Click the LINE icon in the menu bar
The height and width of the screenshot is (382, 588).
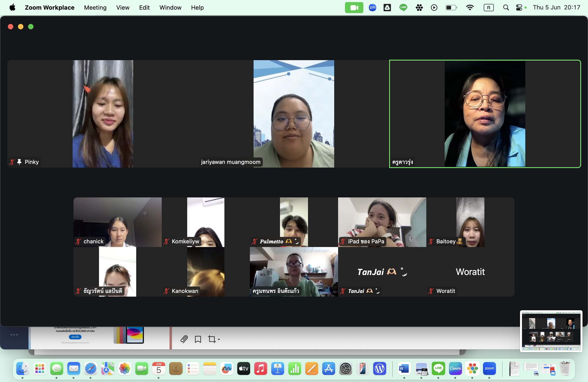tap(403, 7)
